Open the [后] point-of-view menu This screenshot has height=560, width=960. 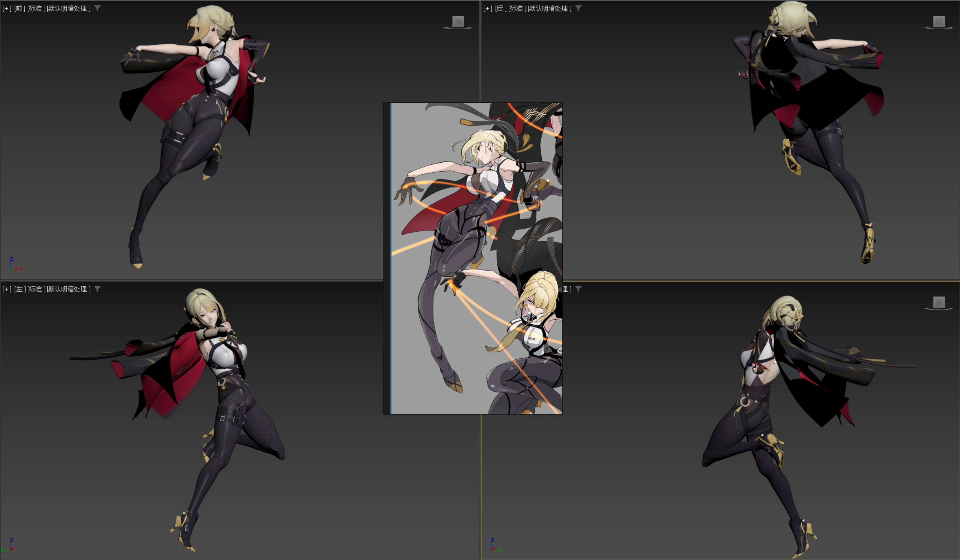(x=500, y=8)
